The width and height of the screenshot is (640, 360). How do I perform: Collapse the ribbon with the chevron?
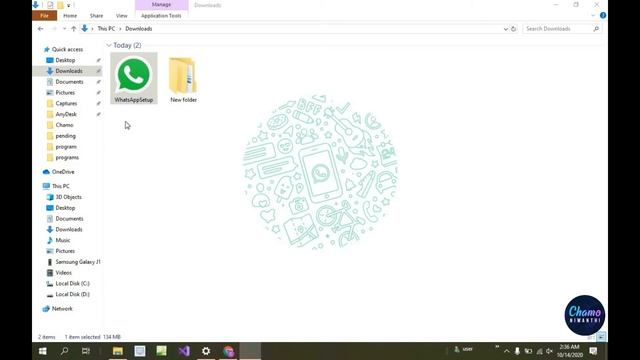[593, 16]
